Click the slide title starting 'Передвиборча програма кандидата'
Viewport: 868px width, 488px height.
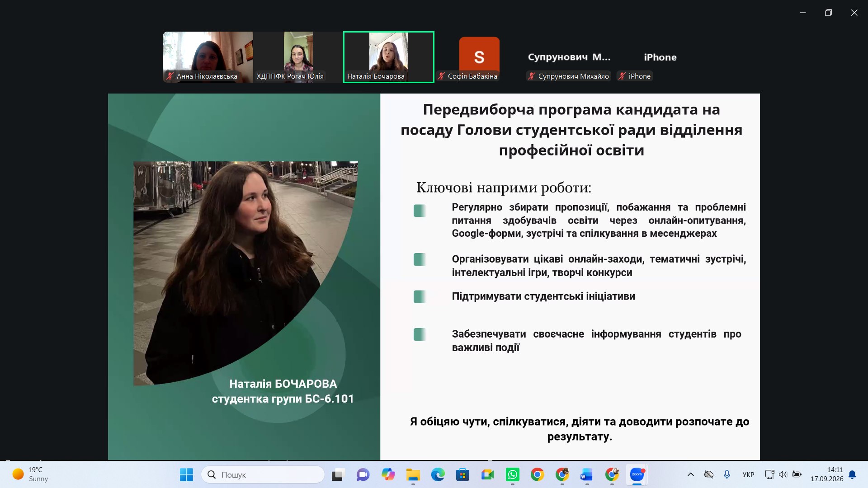pyautogui.click(x=571, y=130)
